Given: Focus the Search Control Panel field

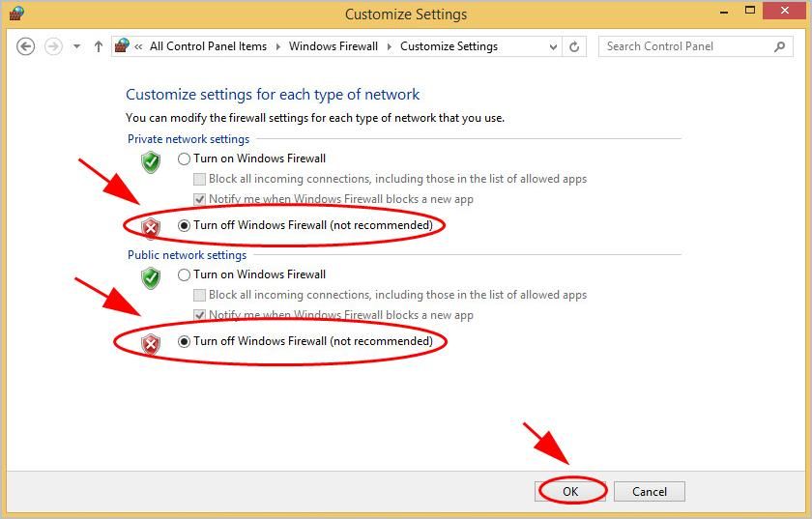Looking at the screenshot, I should click(x=686, y=46).
